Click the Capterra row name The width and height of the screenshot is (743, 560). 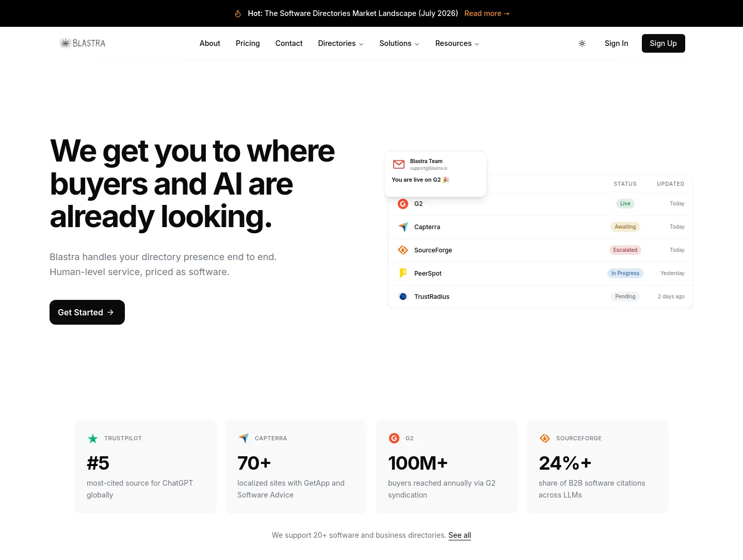[427, 227]
